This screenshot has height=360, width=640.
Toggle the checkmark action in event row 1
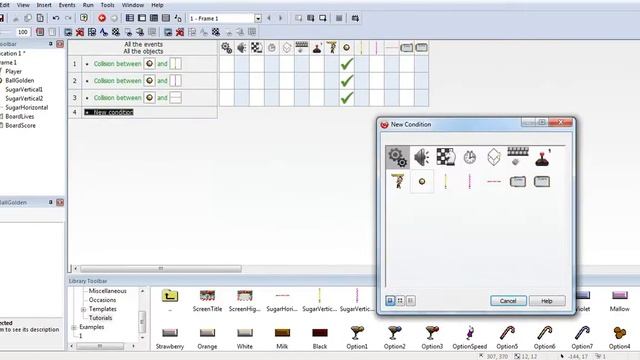click(347, 64)
